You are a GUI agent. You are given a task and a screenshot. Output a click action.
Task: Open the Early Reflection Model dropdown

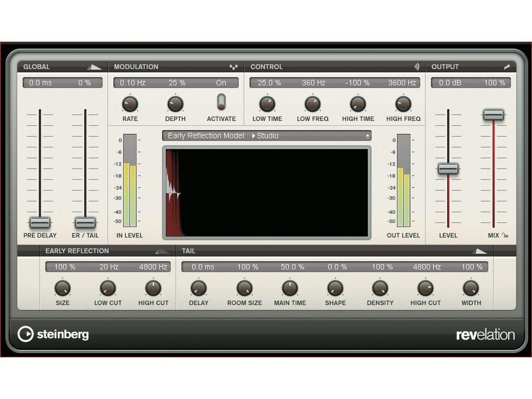(267, 136)
